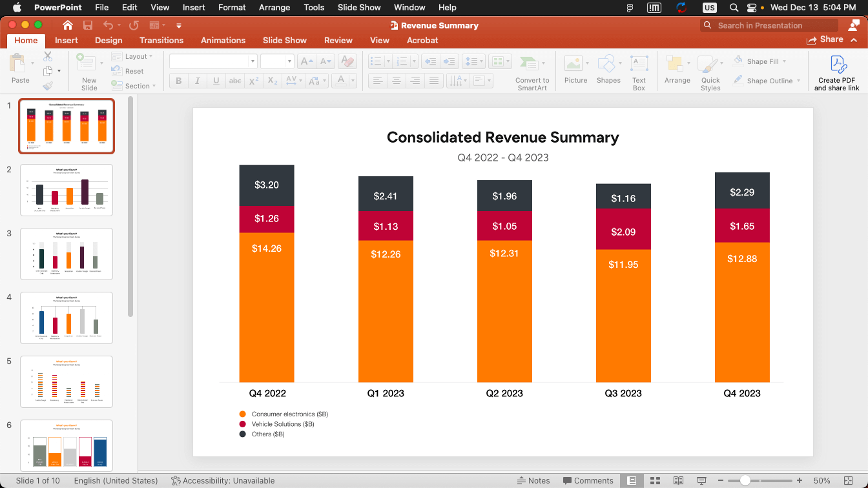This screenshot has height=488, width=868.
Task: Click the Cut scissors icon
Action: (x=48, y=57)
